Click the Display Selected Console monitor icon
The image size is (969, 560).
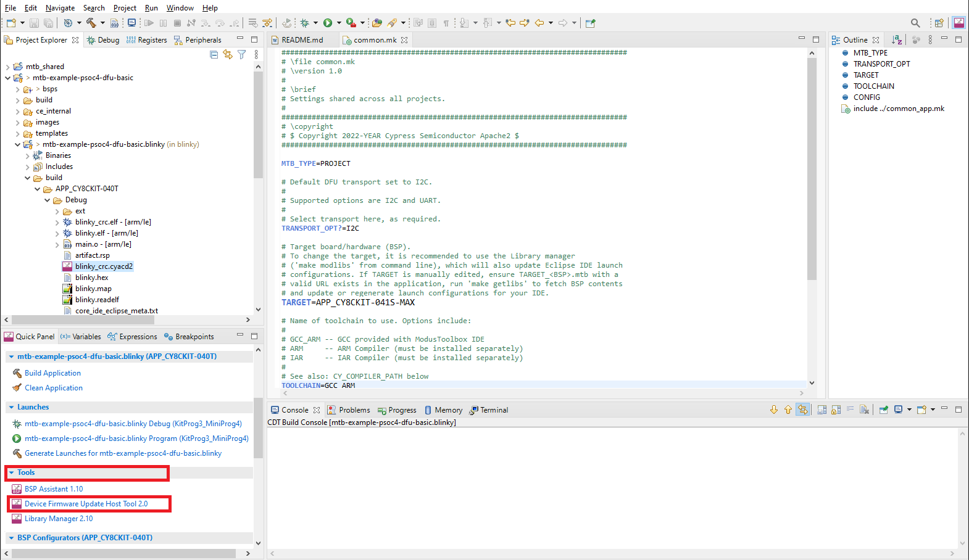click(x=899, y=410)
